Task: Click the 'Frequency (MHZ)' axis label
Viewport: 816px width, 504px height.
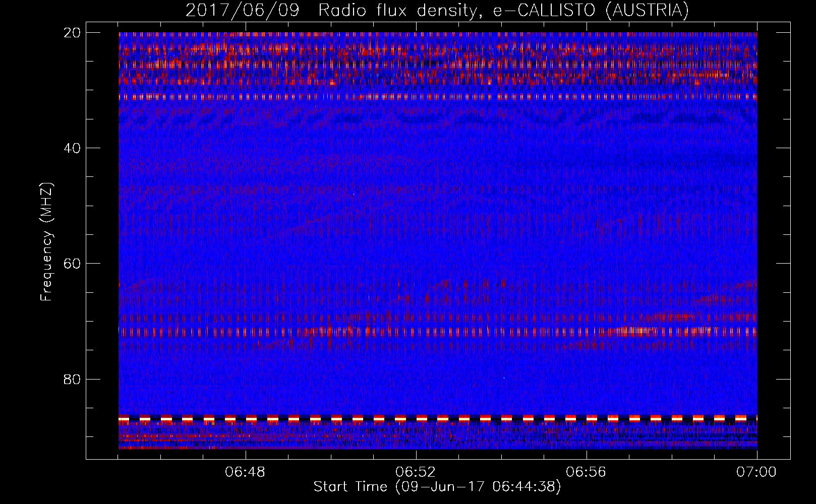Action: (46, 242)
